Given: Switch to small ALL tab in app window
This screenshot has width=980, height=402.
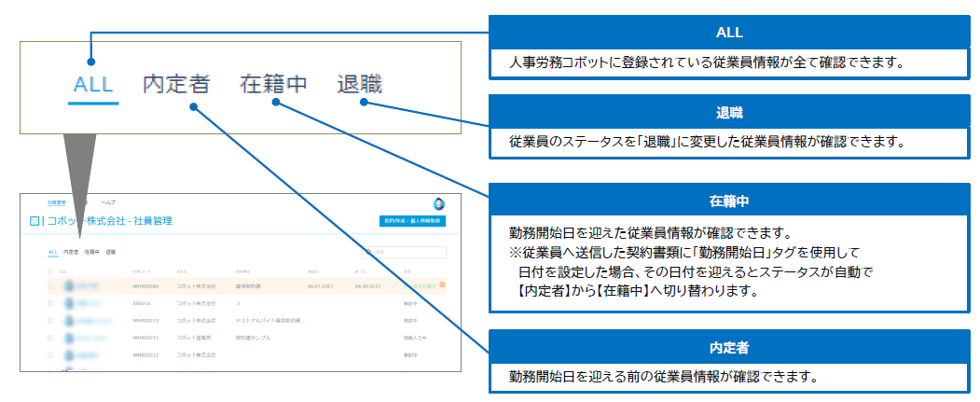Looking at the screenshot, I should tap(52, 252).
